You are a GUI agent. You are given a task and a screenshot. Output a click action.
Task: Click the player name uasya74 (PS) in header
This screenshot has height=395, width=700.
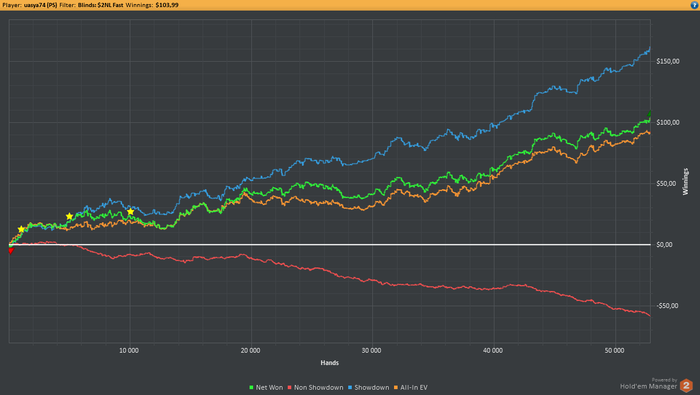pyautogui.click(x=40, y=5)
